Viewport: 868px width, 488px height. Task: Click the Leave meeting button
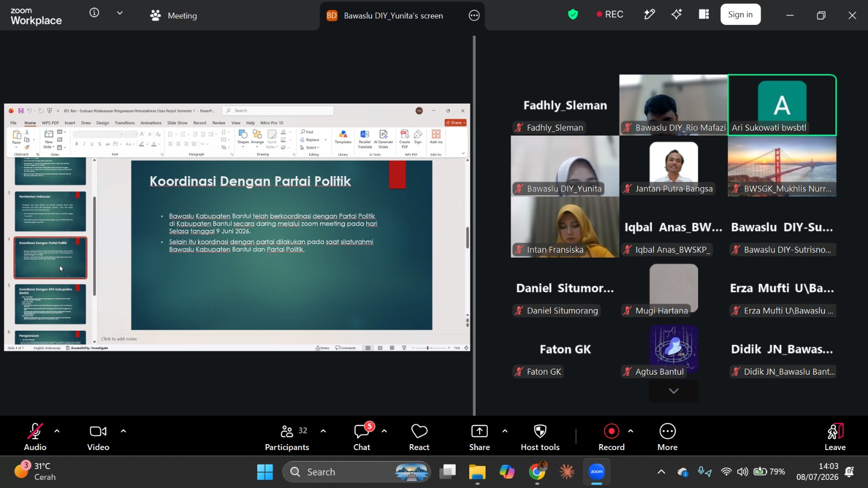[835, 436]
